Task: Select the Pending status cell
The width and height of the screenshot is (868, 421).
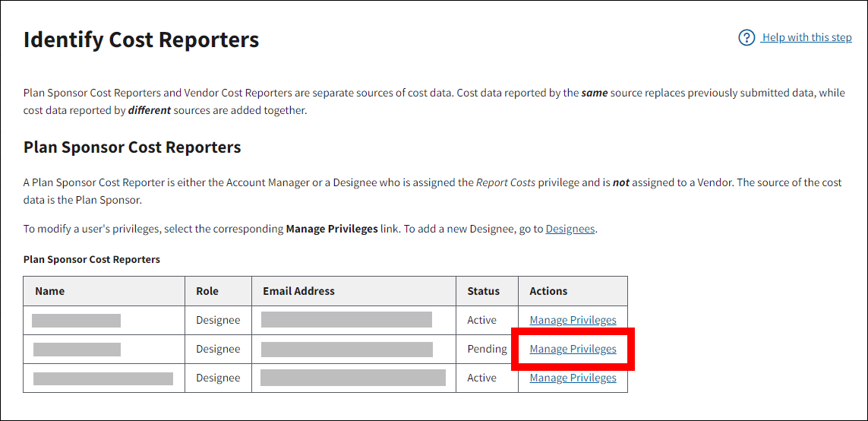Action: (486, 350)
